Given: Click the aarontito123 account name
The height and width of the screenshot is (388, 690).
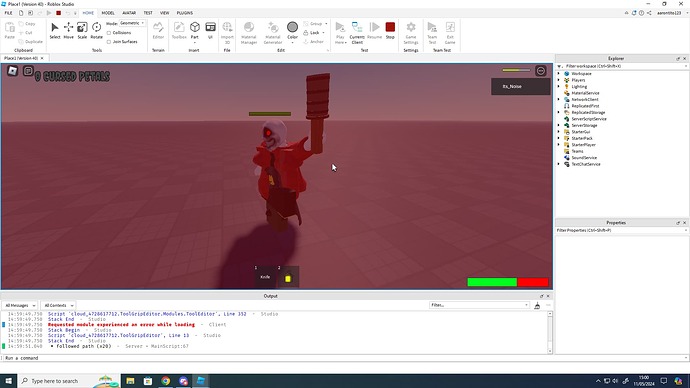Looking at the screenshot, I should click(x=669, y=13).
